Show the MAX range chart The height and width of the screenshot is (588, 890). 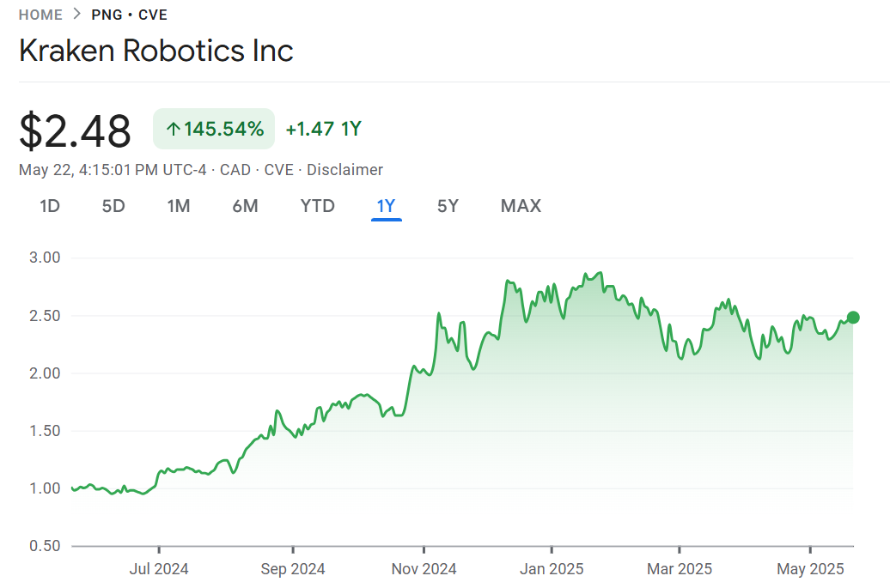(x=521, y=206)
